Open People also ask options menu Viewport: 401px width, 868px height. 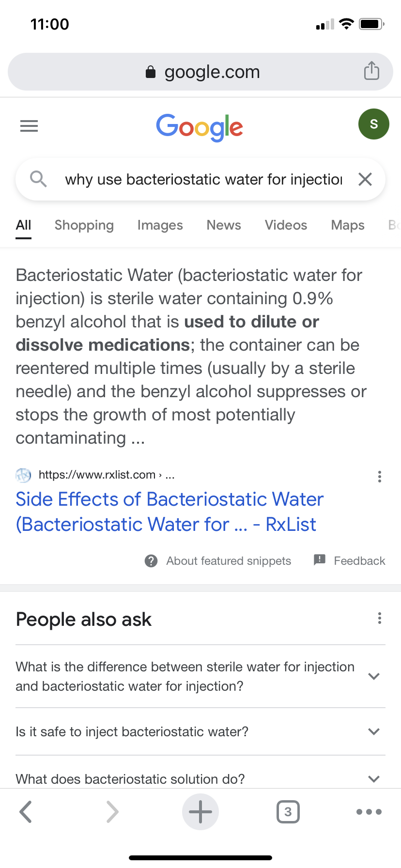tap(379, 618)
